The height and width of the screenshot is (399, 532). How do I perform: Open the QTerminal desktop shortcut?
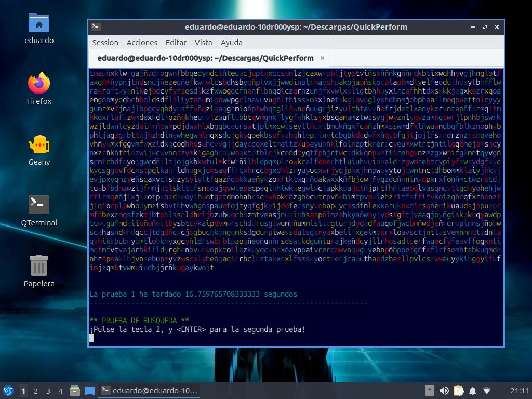click(x=38, y=211)
